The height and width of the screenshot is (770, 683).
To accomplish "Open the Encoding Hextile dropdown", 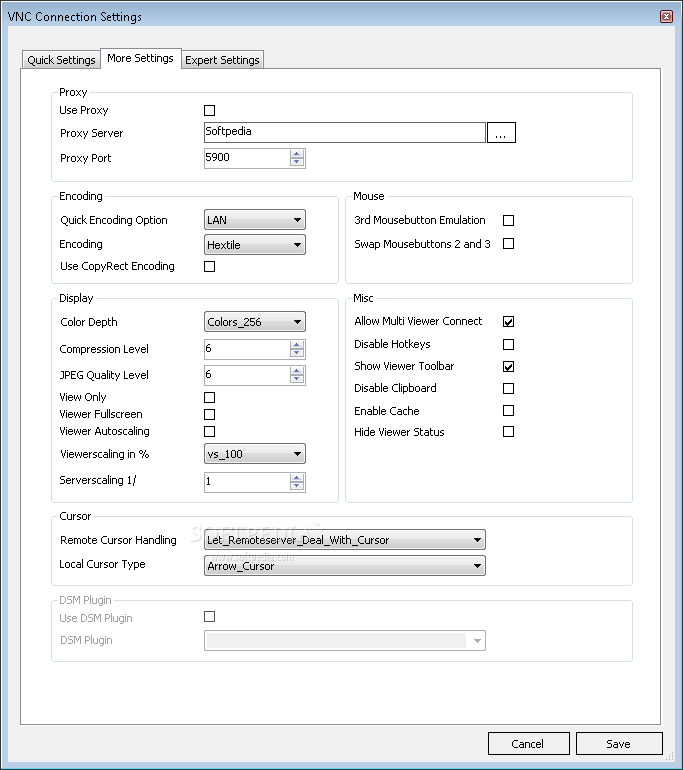I will click(255, 245).
